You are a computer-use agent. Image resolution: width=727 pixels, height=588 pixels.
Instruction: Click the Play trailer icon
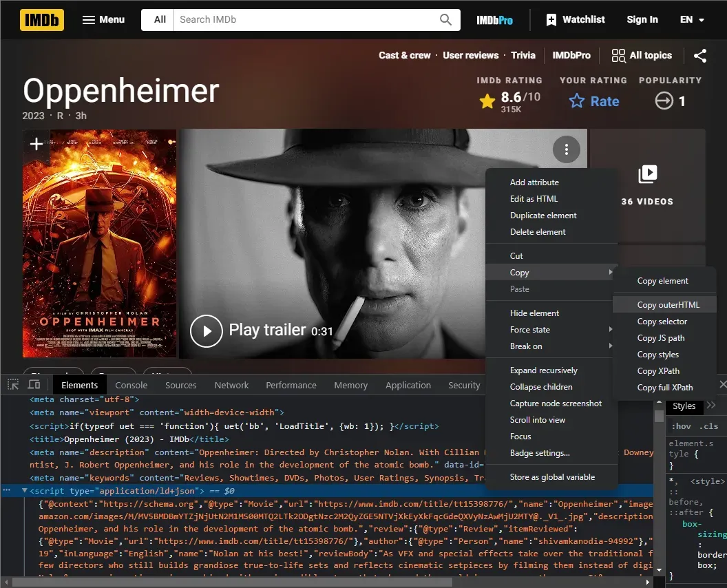coord(206,331)
